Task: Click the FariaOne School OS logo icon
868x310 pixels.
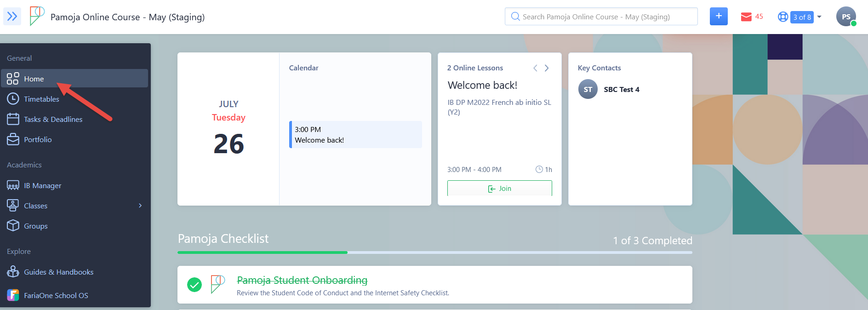Action: tap(13, 295)
